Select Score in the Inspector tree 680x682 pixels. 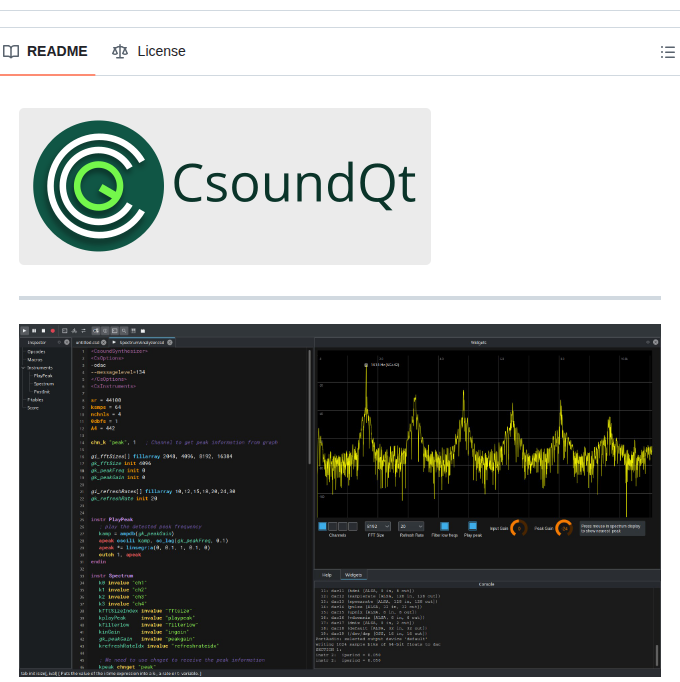(33, 408)
